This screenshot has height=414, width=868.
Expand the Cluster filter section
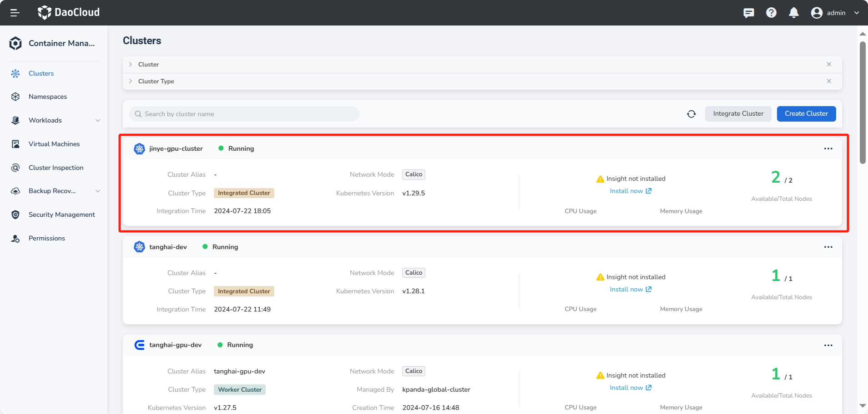[x=131, y=64]
